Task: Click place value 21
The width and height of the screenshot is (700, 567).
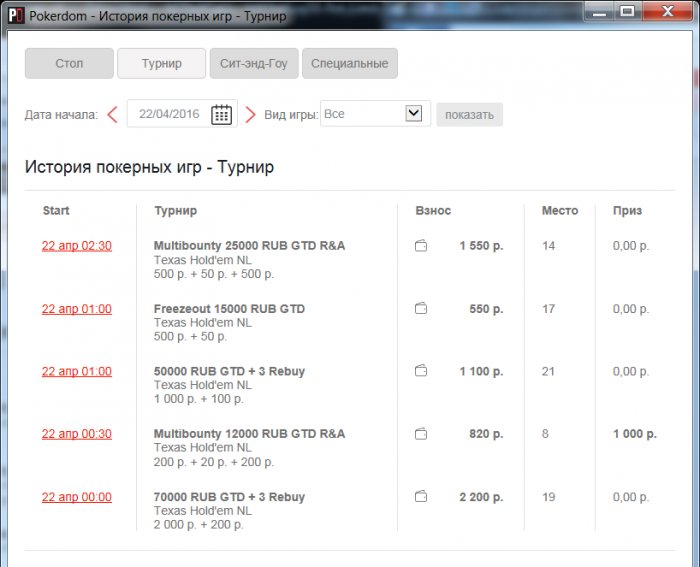Action: [x=549, y=371]
